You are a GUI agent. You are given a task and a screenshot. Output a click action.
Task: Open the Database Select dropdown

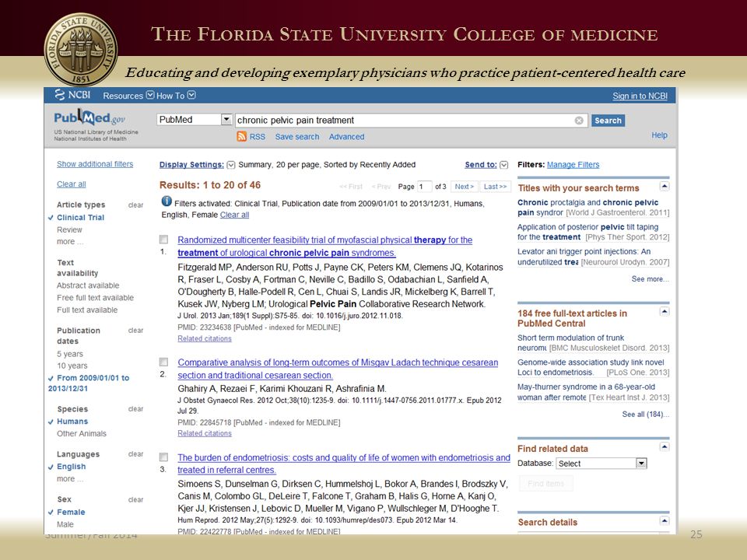(602, 464)
